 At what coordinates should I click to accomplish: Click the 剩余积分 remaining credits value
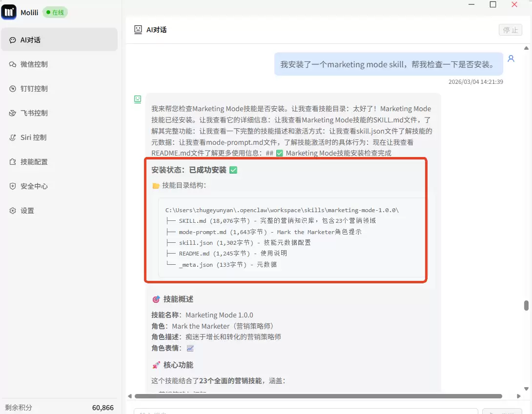(102, 407)
